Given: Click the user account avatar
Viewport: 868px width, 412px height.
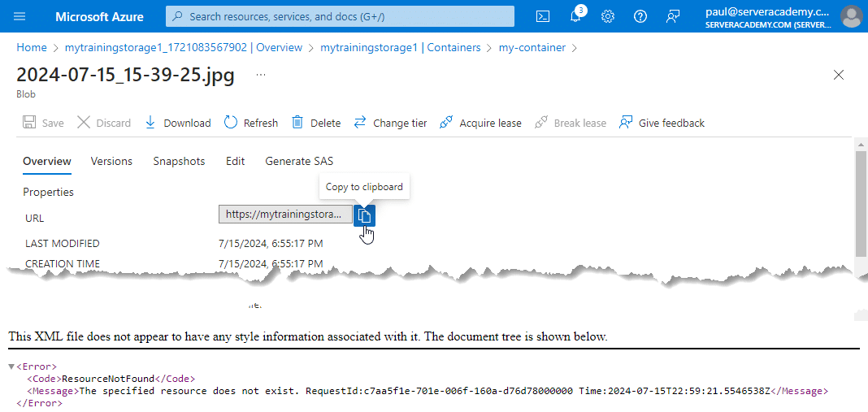Looking at the screenshot, I should coord(851,16).
